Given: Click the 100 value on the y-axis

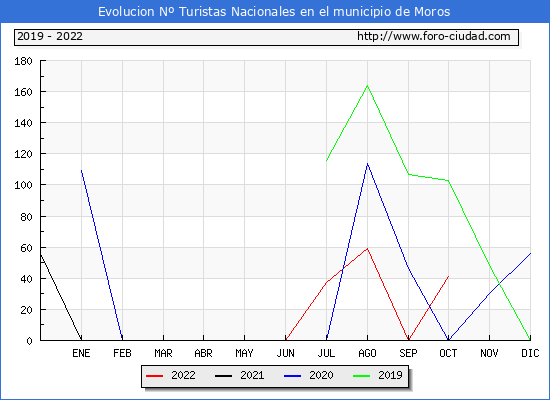Looking at the screenshot, I should [x=23, y=185].
